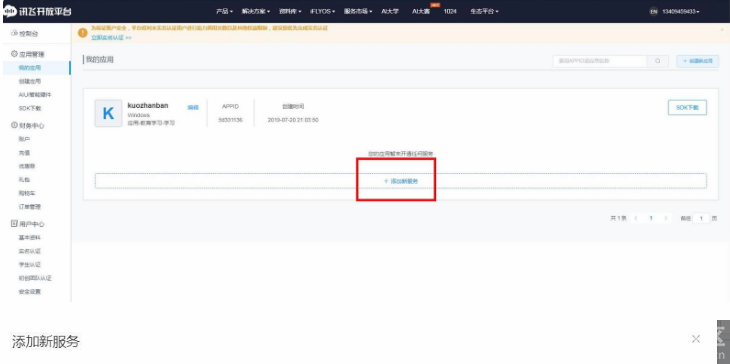
Task: Select 购物车 in the sidebar
Action: pos(27,193)
